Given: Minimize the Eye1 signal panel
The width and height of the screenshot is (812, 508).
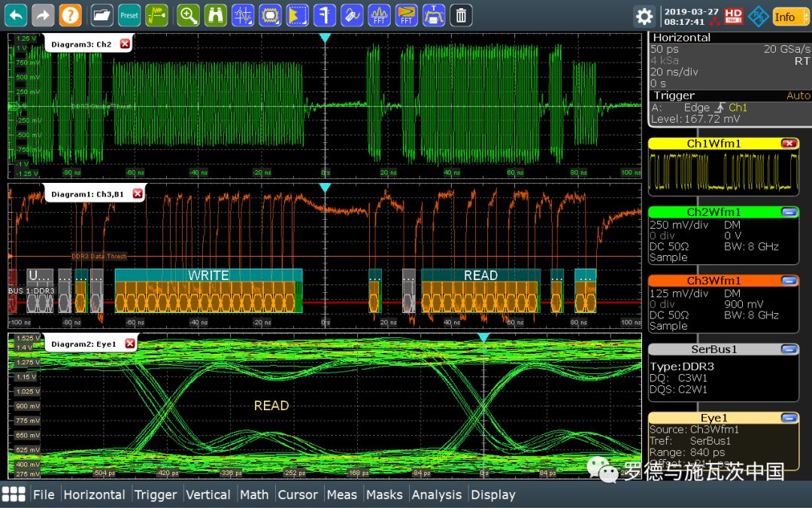Looking at the screenshot, I should [789, 418].
